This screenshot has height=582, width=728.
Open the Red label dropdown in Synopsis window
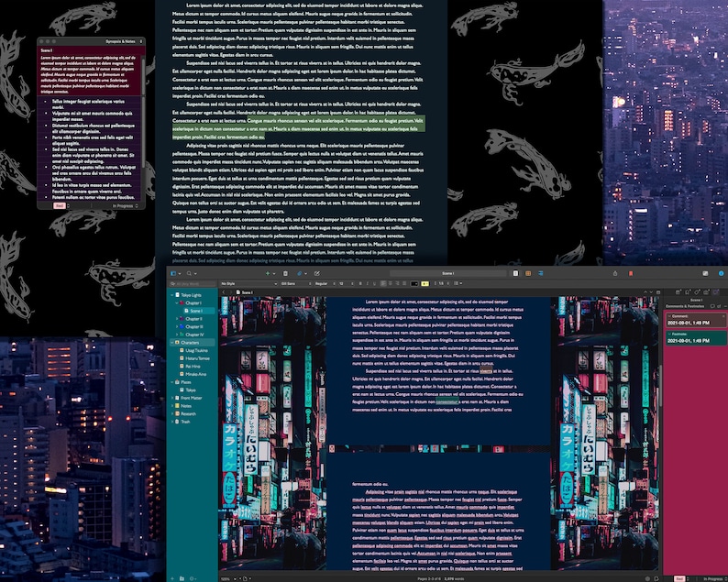click(x=61, y=205)
